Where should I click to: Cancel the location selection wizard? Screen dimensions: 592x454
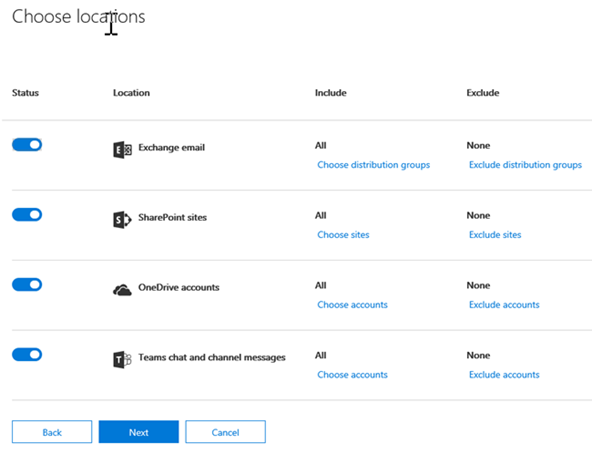click(x=225, y=432)
